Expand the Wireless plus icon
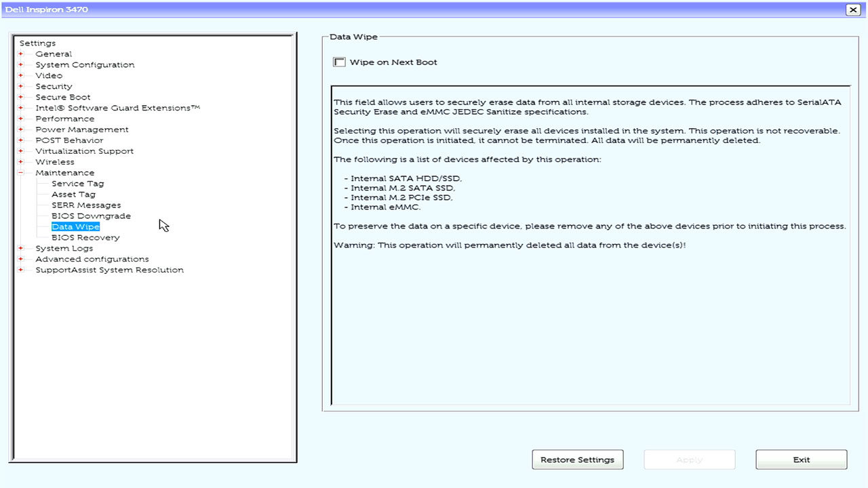Screen dimensions: 868x488 click(21, 162)
